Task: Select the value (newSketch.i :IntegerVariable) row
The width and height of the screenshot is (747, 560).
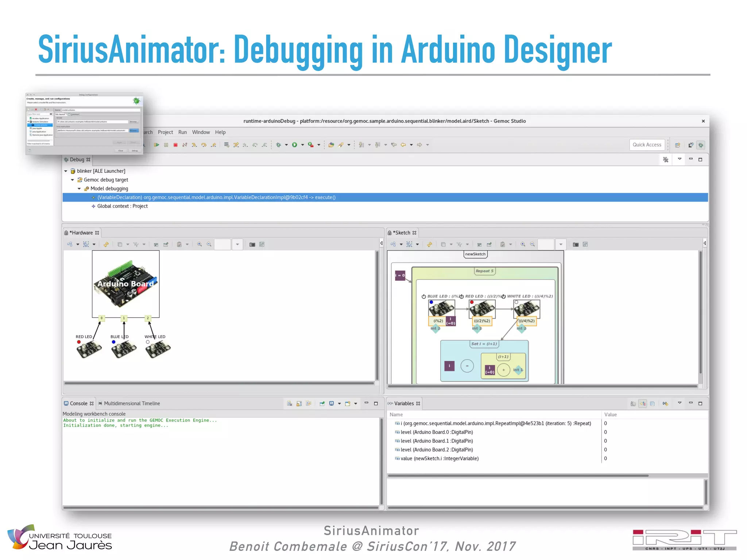Action: [x=440, y=459]
